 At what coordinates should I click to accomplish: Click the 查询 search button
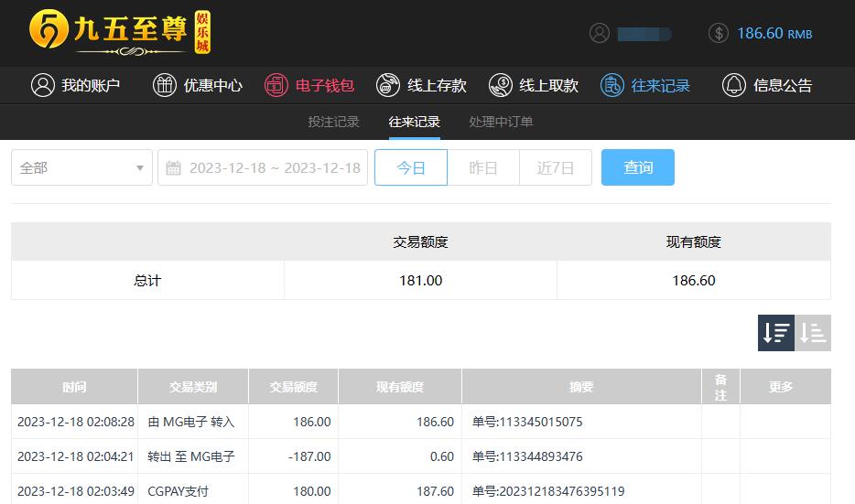[638, 167]
